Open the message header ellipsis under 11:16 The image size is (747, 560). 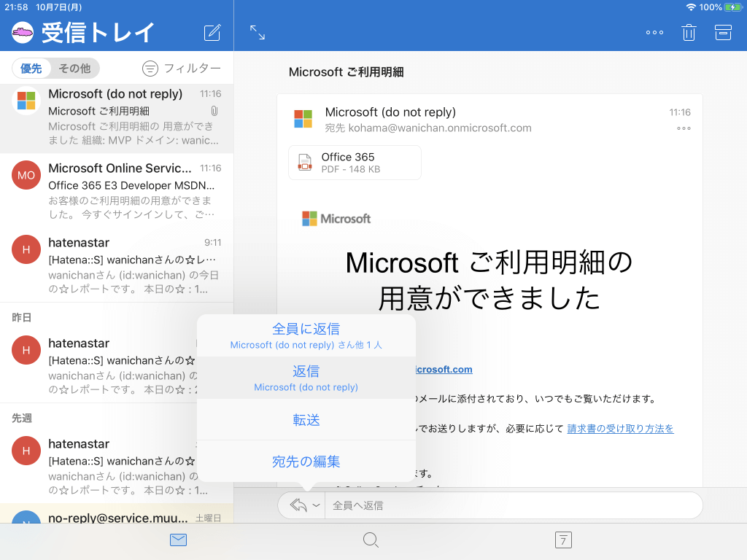[x=684, y=128]
